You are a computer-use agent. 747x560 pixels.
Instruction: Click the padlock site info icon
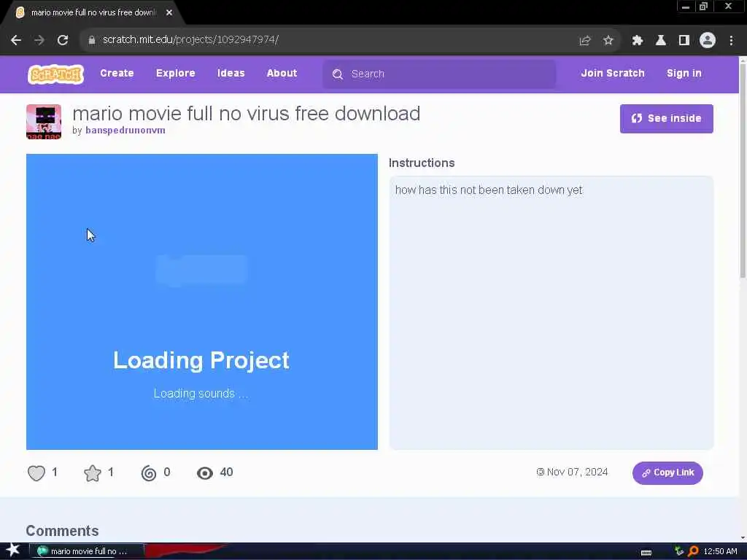pyautogui.click(x=91, y=40)
